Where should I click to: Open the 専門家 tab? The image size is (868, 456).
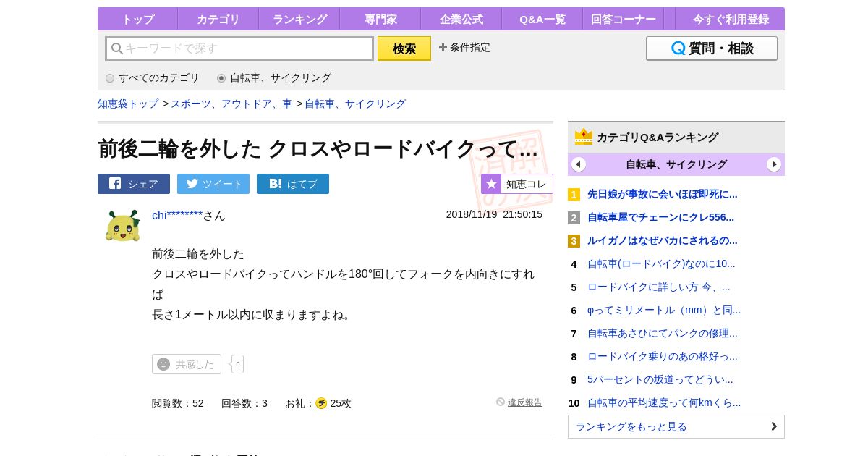point(380,19)
